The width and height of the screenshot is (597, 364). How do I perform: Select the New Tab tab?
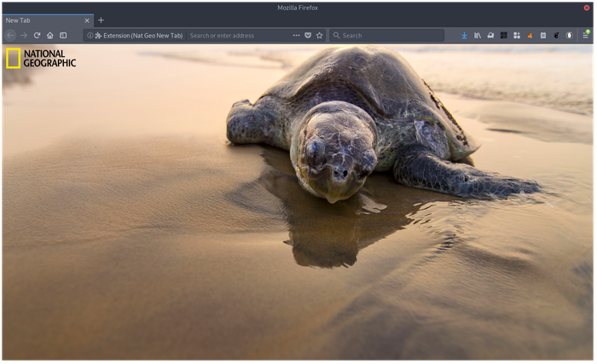tap(48, 20)
